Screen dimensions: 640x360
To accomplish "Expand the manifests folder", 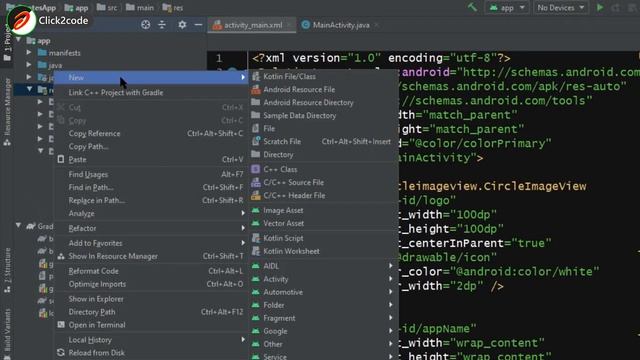I will 29,53.
